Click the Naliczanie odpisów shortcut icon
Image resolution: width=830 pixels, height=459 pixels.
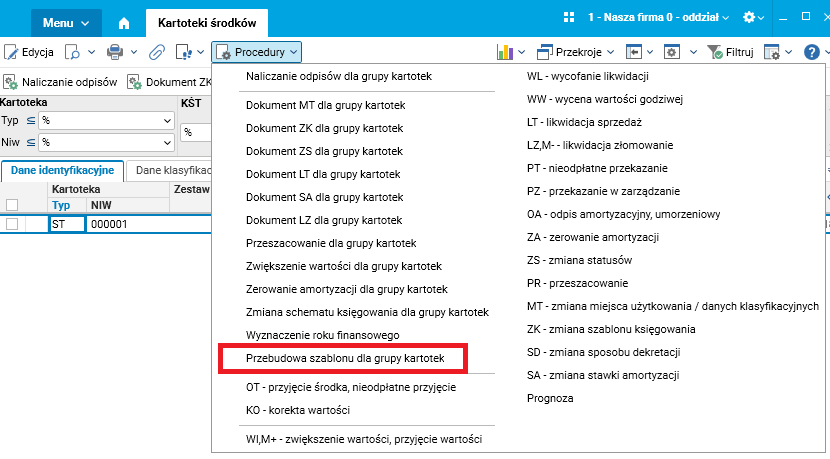11,82
